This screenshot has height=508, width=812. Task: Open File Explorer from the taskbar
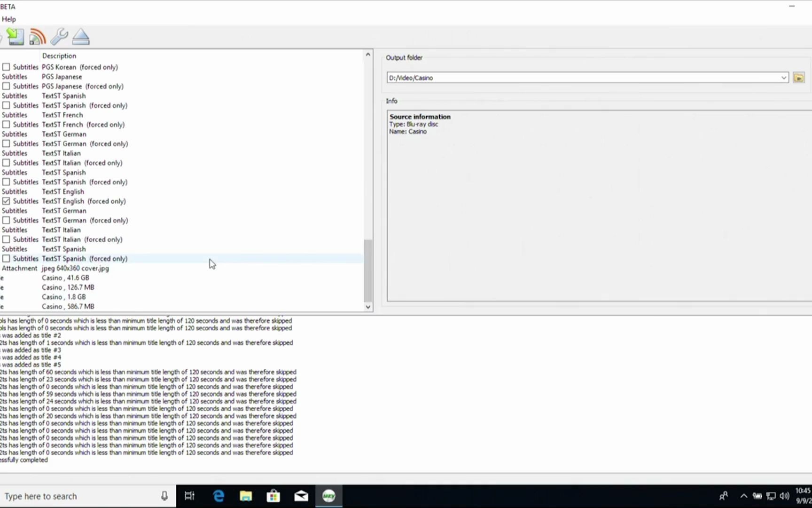point(246,496)
